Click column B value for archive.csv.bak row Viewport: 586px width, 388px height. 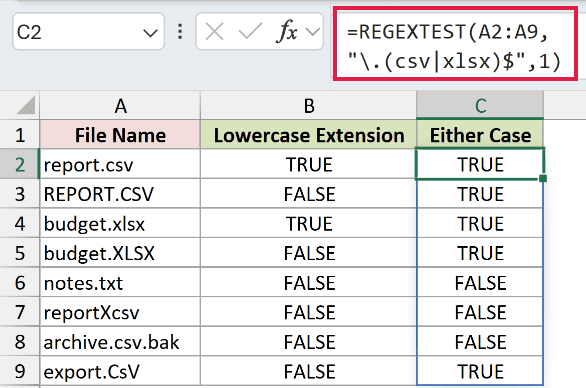tap(308, 342)
